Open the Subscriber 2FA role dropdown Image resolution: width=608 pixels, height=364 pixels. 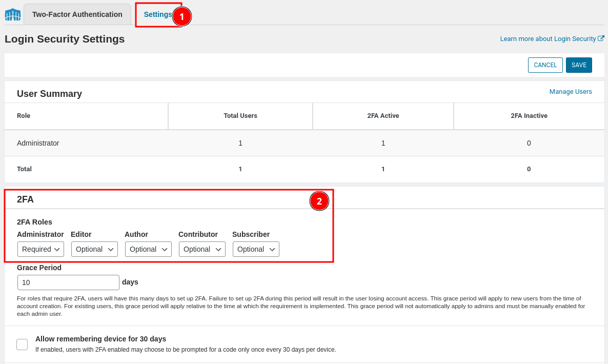point(256,249)
